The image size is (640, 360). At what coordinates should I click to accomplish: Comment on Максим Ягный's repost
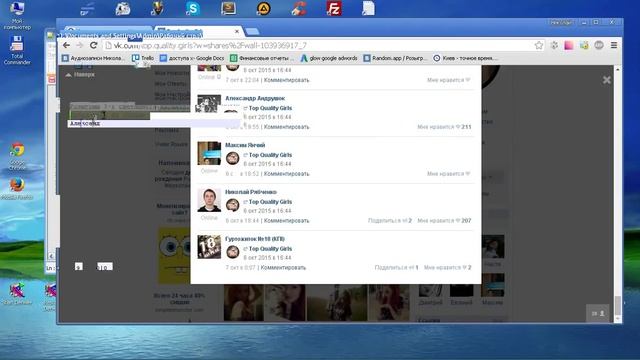[x=287, y=174]
